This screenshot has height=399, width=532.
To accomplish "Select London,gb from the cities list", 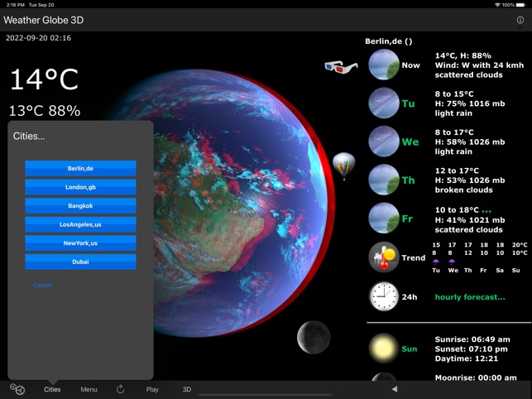I will pos(80,187).
